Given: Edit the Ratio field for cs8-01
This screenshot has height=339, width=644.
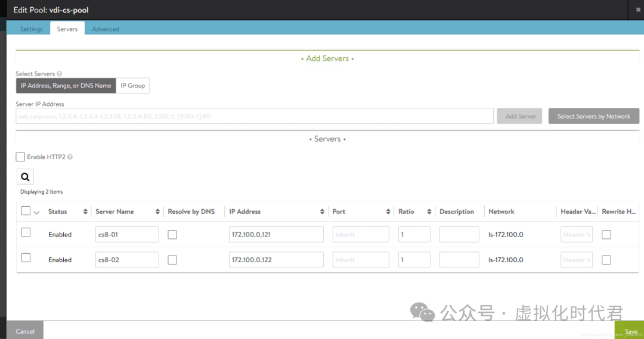Looking at the screenshot, I should pos(414,234).
